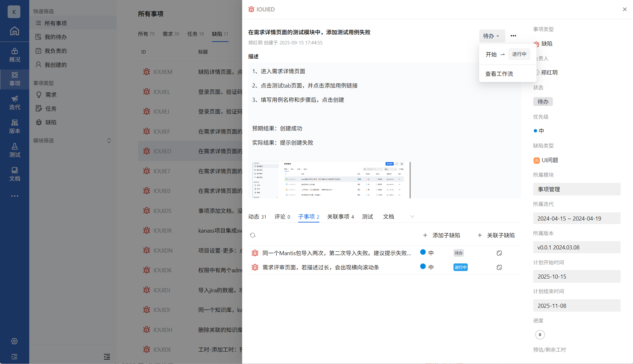
Task: Click 添加子缺陷 button
Action: point(441,235)
